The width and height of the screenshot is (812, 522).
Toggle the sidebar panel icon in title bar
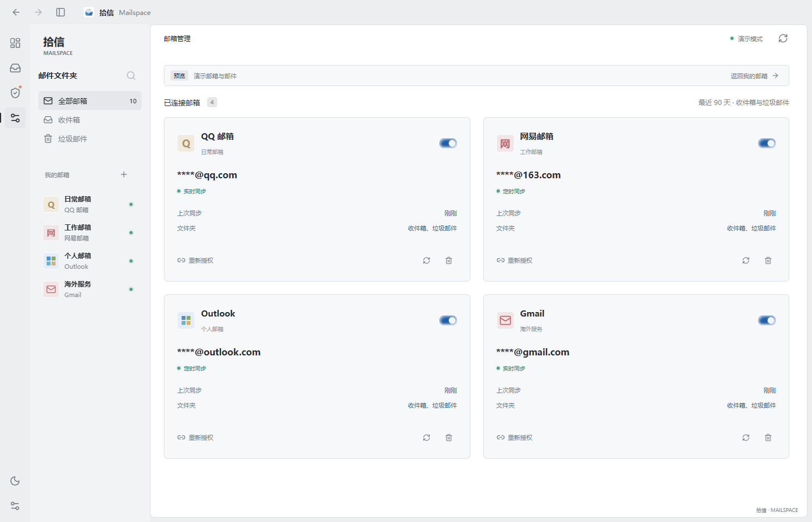click(x=61, y=12)
